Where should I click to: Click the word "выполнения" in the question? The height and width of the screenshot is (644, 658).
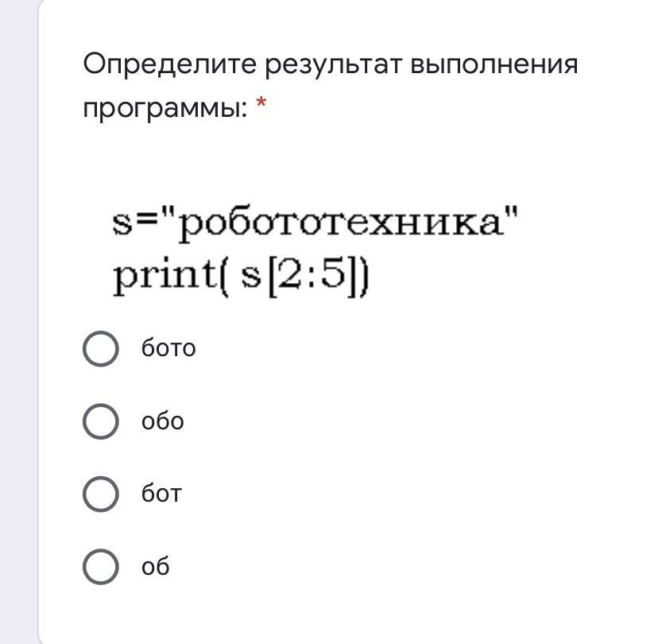[493, 64]
